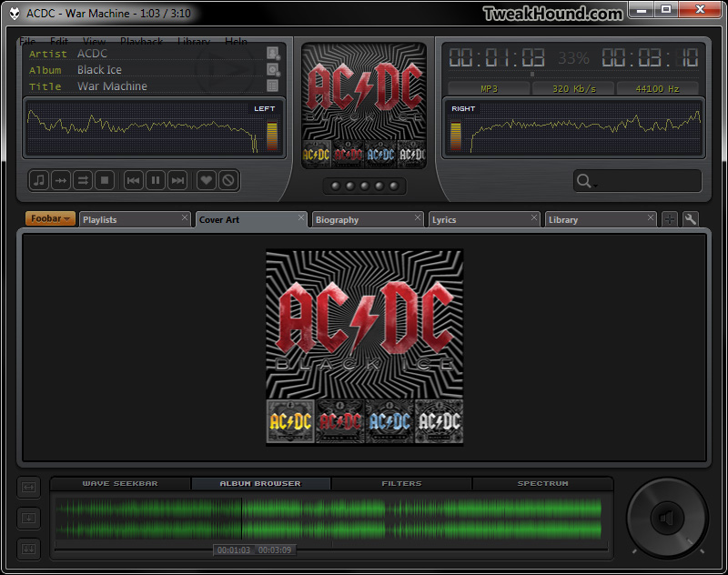
Task: Open the View menu
Action: [x=95, y=41]
